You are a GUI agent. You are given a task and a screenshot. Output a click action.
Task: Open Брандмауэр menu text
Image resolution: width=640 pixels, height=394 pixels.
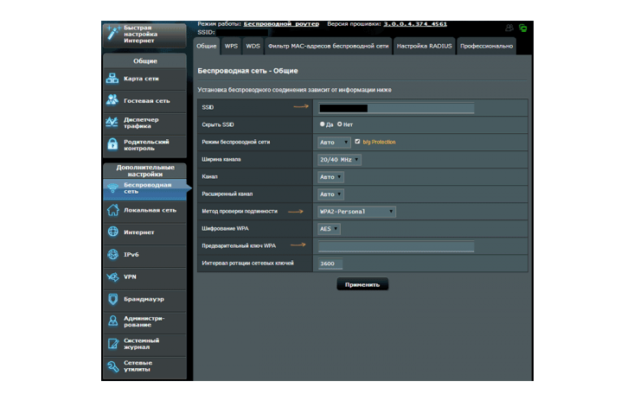tap(144, 299)
